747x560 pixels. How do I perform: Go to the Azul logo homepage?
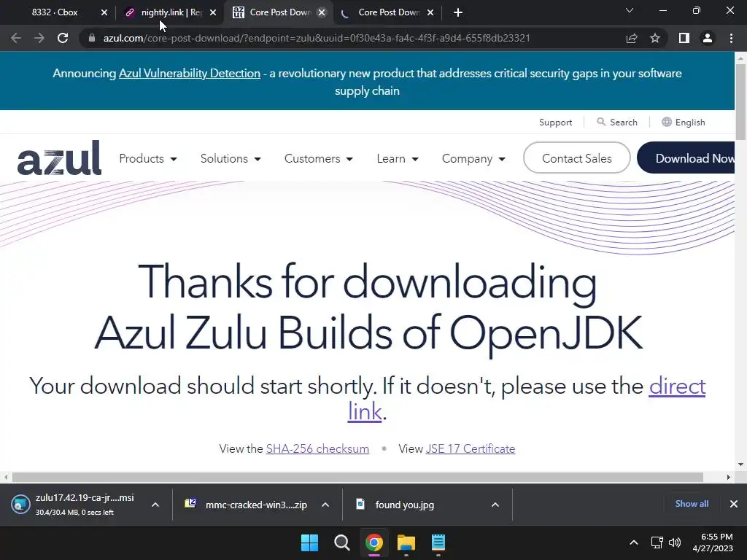point(59,157)
